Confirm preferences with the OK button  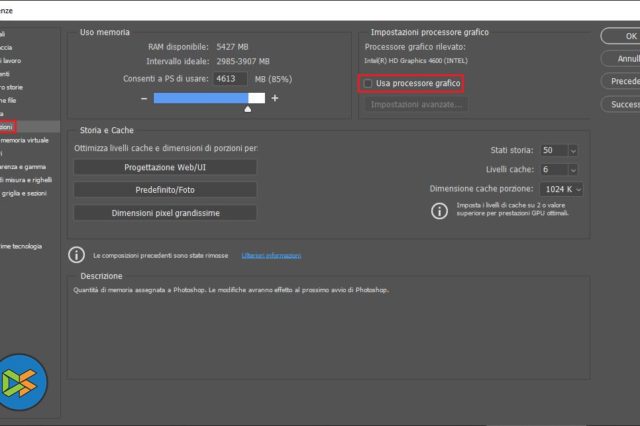[620, 36]
